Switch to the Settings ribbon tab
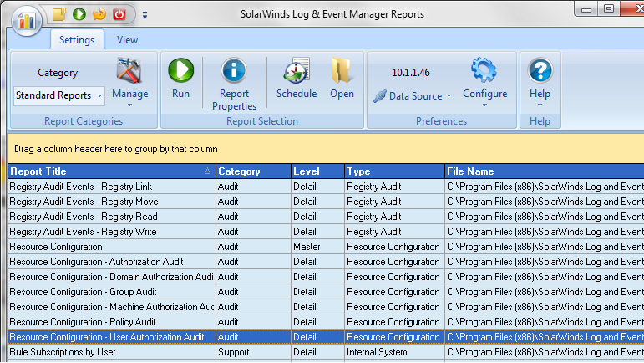This screenshot has width=644, height=363. pyautogui.click(x=77, y=40)
